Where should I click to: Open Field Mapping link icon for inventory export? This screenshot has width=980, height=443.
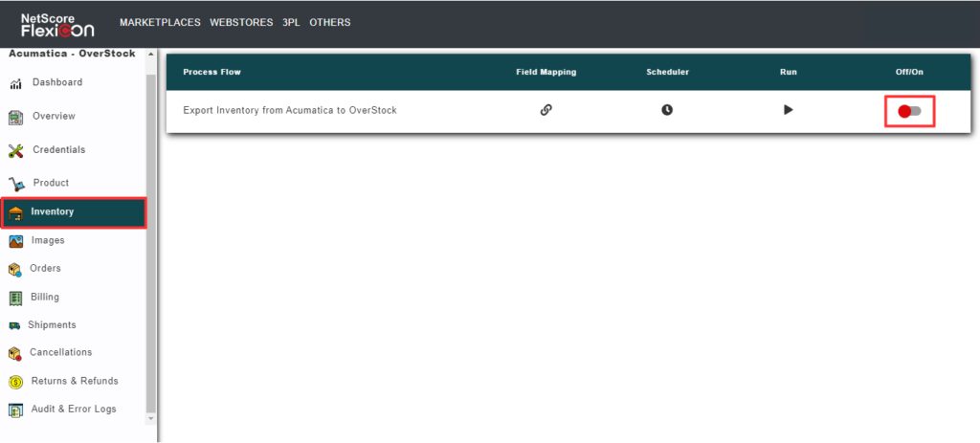(546, 110)
